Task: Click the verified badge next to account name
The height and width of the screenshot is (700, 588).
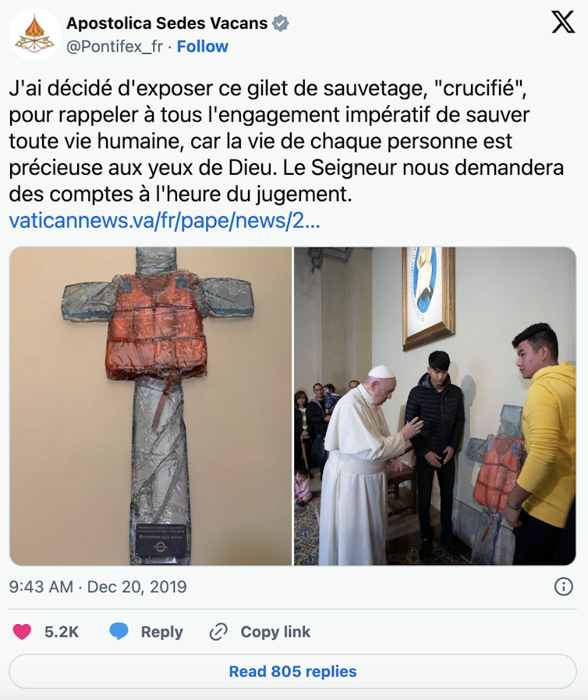Action: coord(281,23)
